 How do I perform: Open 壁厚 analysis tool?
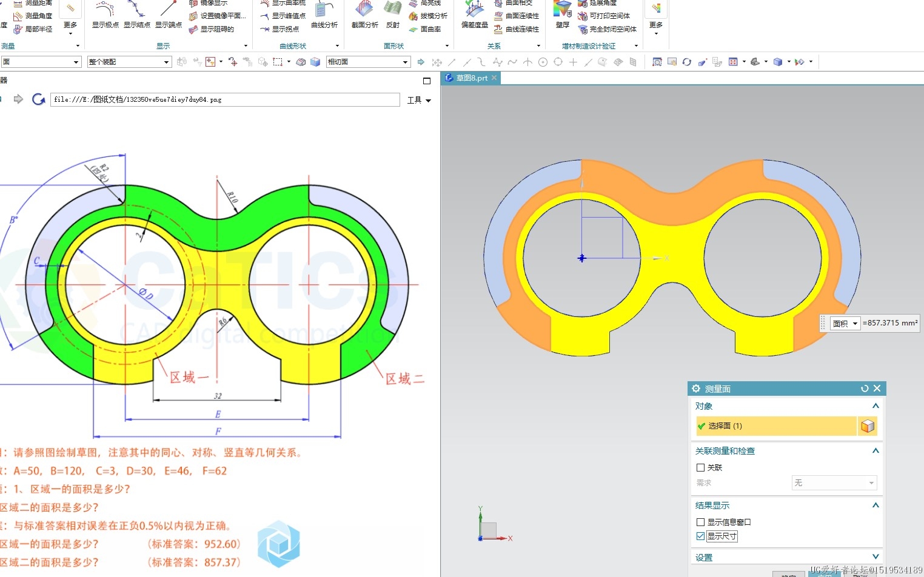pos(563,15)
